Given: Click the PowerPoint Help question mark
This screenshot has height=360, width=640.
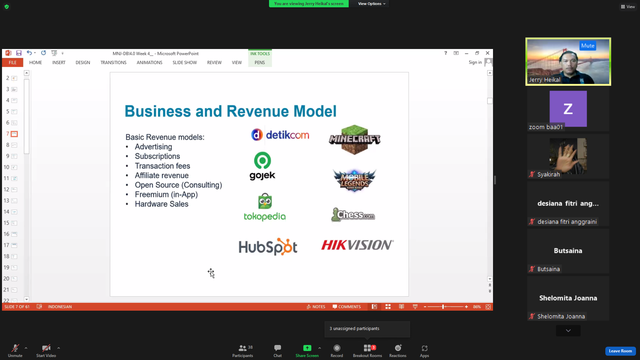Looking at the screenshot, I should (446, 53).
